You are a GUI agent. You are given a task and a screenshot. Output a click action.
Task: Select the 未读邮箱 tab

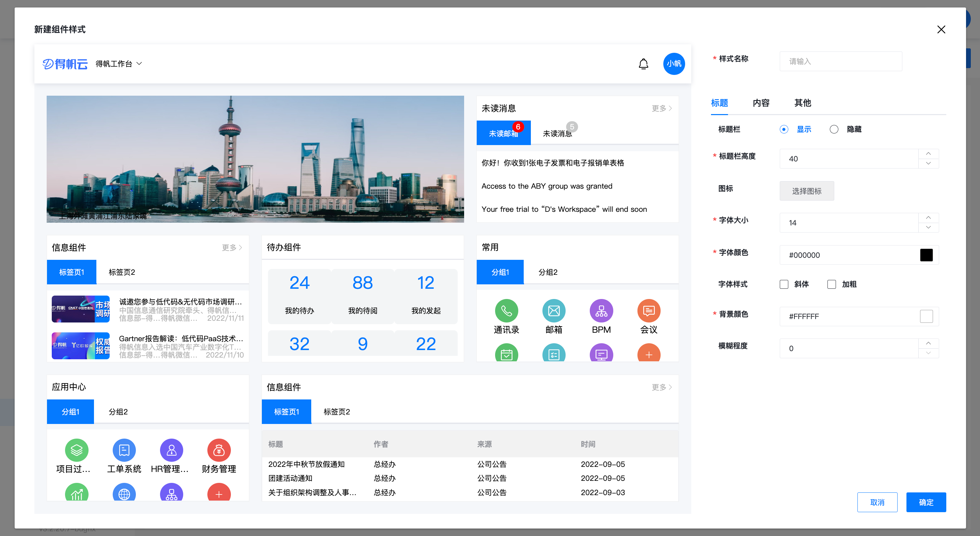tap(503, 133)
